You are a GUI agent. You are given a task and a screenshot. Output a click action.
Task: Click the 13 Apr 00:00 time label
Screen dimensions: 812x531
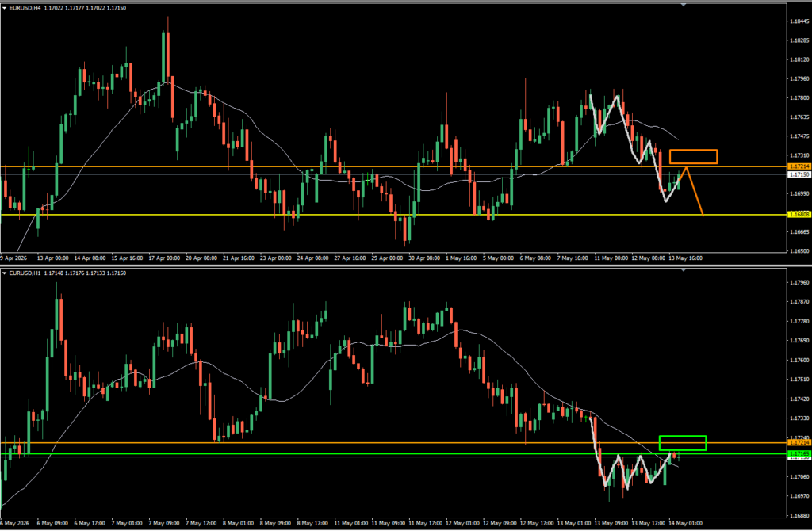click(x=54, y=258)
